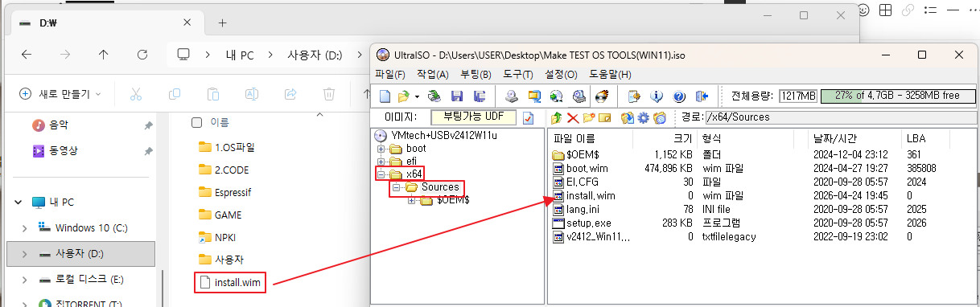Click the Help question mark icon in UltraISO

pyautogui.click(x=678, y=96)
